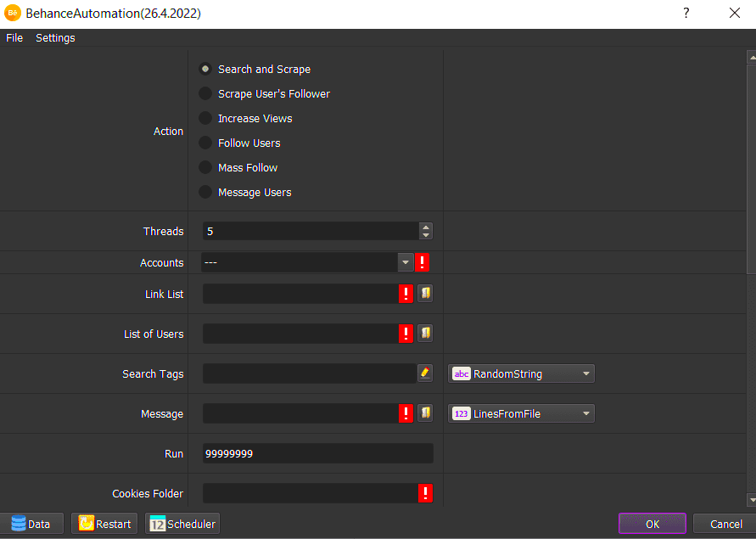Click the file browse icon beside Message field

point(425,413)
